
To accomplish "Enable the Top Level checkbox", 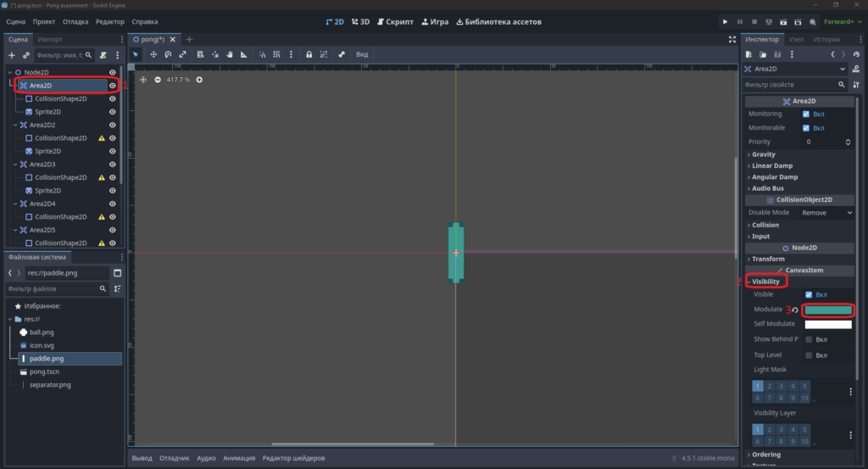I will 809,355.
